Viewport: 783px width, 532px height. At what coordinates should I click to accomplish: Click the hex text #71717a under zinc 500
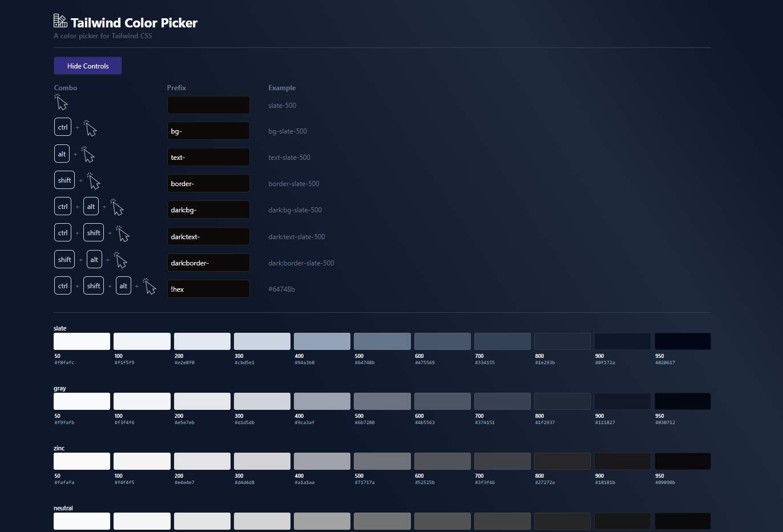(x=365, y=482)
